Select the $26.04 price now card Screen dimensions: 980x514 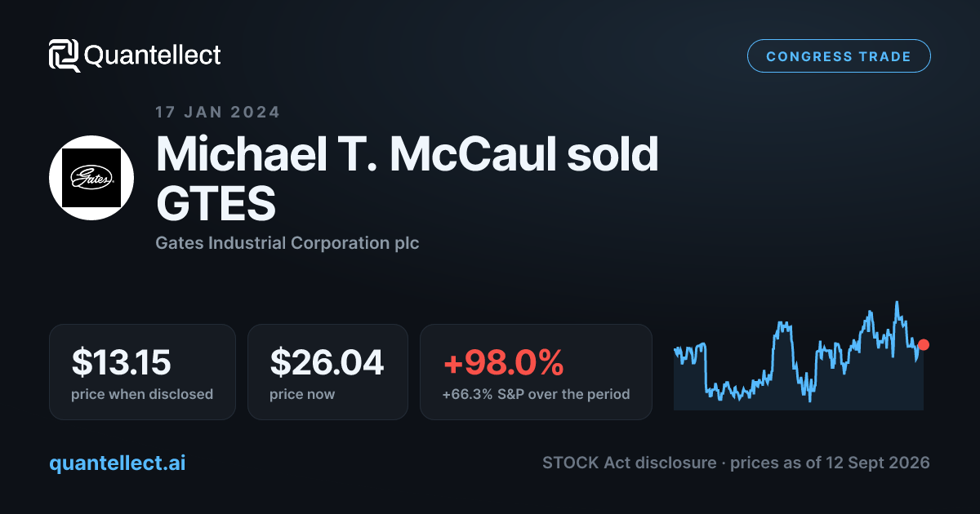pos(327,372)
